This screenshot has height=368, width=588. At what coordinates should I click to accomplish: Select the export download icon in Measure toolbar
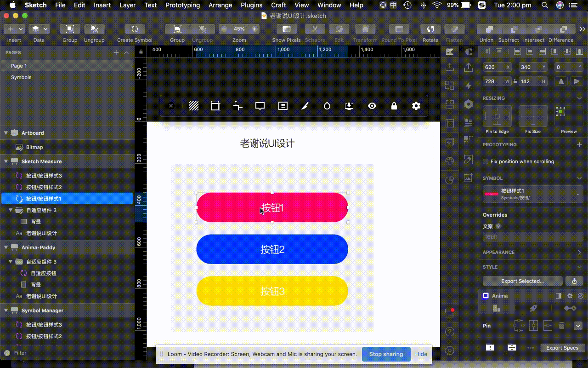(x=349, y=106)
